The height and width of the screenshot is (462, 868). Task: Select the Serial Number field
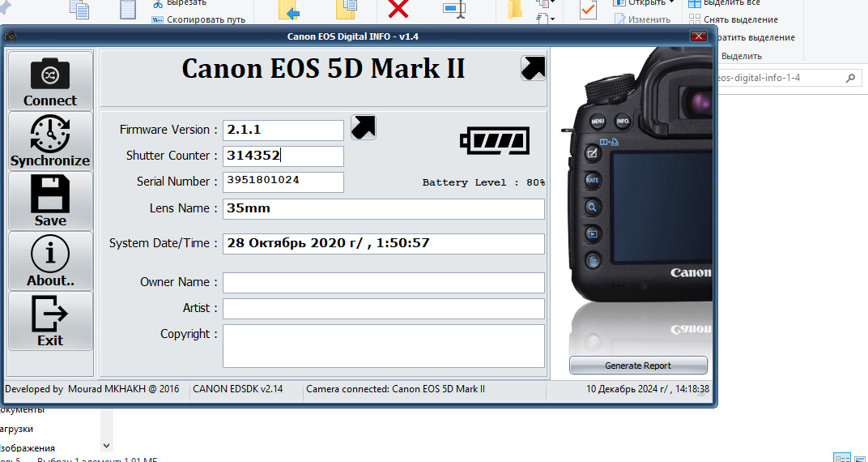(283, 182)
